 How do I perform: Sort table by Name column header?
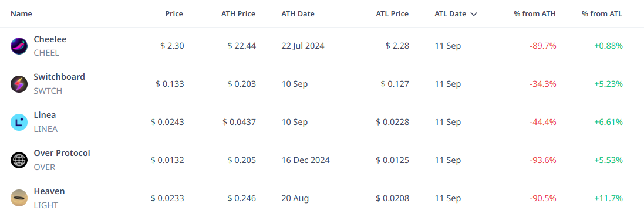(21, 13)
